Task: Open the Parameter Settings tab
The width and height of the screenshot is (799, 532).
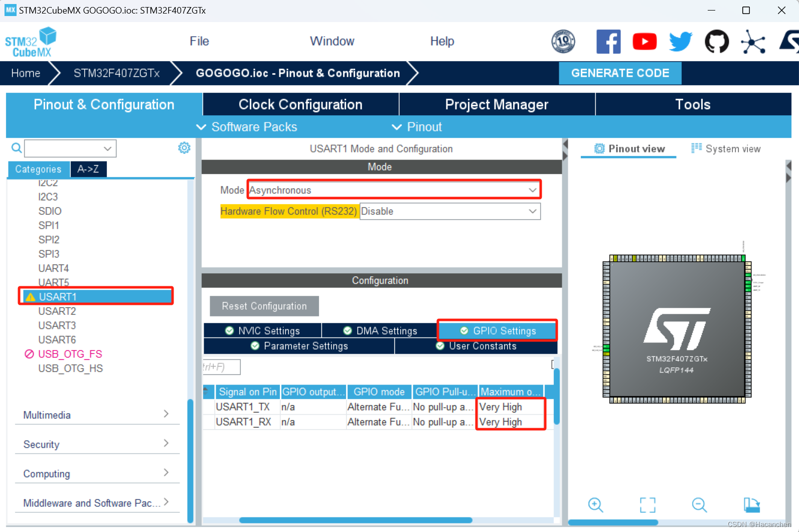Action: click(x=299, y=346)
